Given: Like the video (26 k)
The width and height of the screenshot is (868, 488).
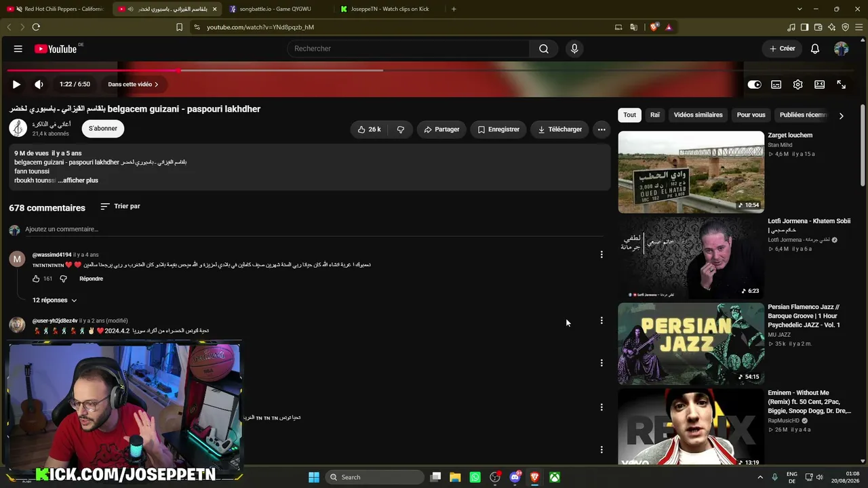Looking at the screenshot, I should (x=369, y=129).
